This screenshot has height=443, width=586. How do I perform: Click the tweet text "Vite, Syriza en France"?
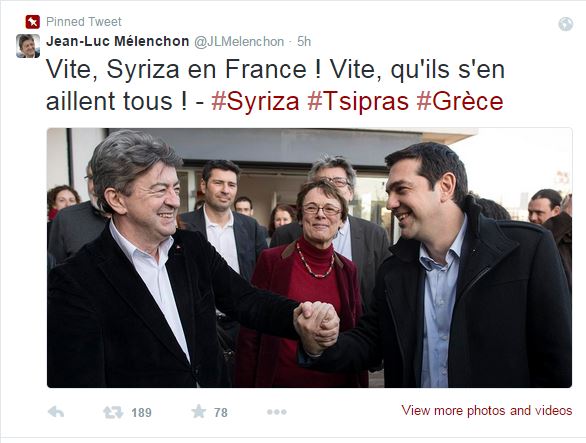(176, 70)
